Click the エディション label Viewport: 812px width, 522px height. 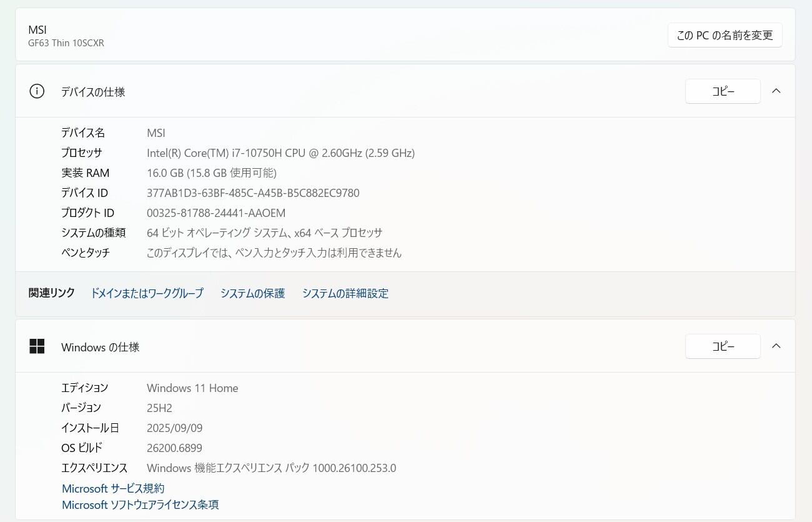tap(84, 388)
